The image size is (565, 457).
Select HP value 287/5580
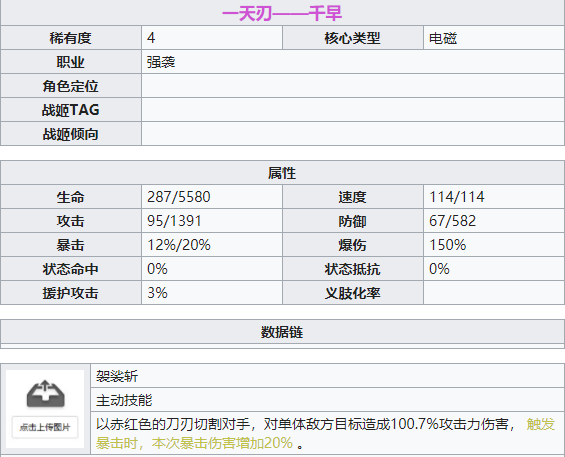(x=179, y=197)
